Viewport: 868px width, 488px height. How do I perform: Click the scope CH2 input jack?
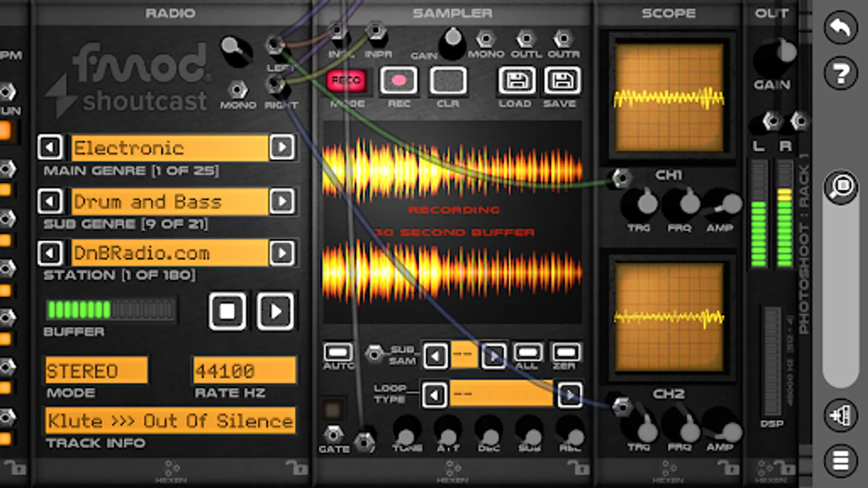622,406
